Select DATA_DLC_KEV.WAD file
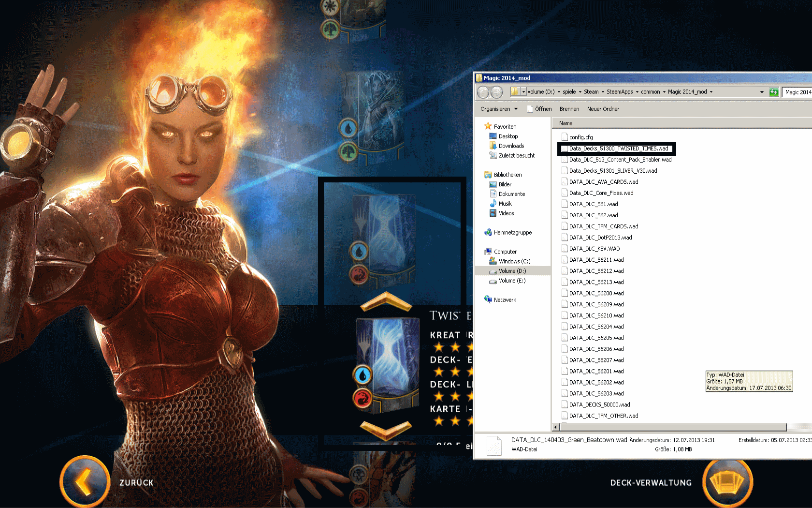 pyautogui.click(x=591, y=249)
